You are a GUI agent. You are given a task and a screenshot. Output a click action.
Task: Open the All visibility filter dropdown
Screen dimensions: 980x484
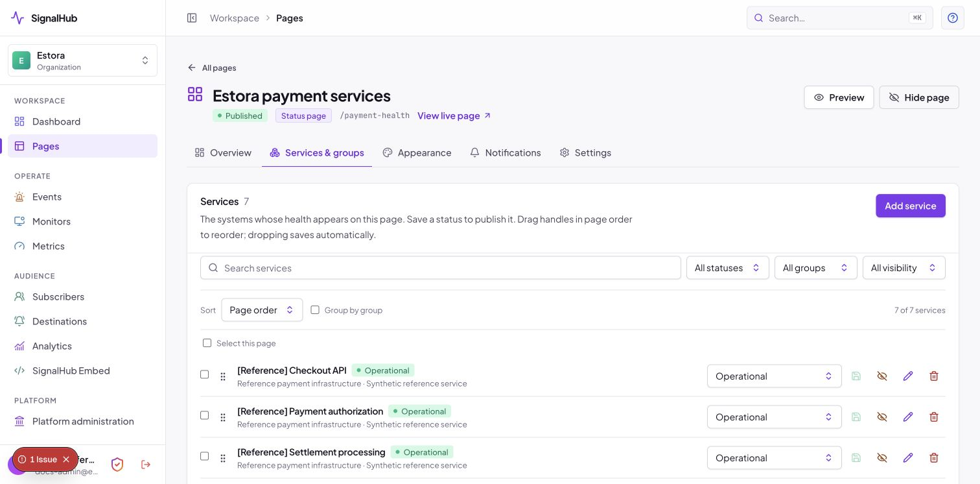904,268
